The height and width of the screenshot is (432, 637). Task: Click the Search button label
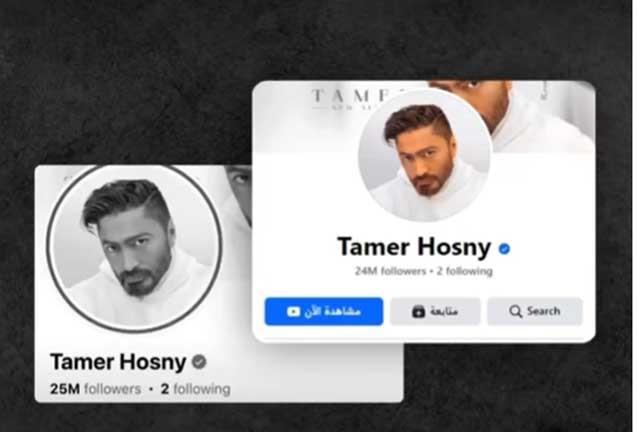tap(544, 311)
